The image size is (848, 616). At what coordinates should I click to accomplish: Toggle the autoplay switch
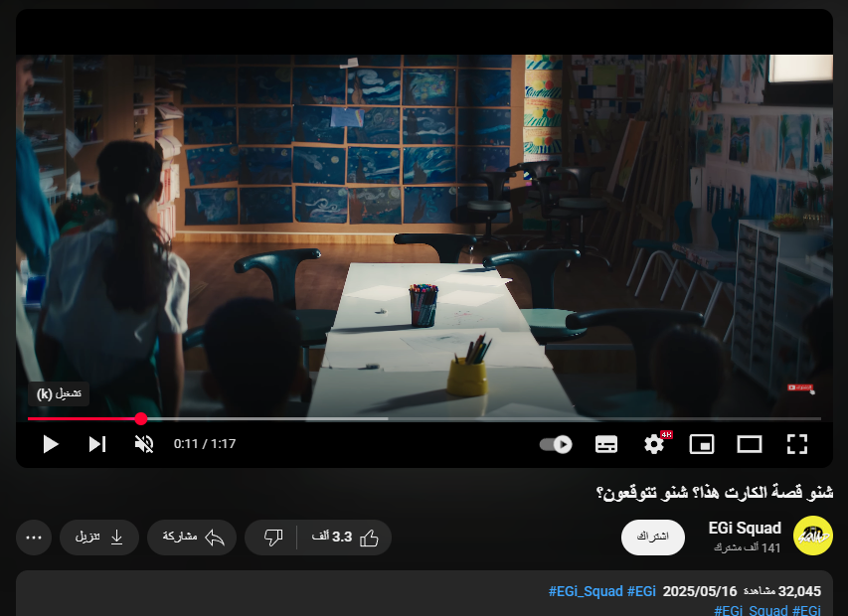pyautogui.click(x=556, y=444)
